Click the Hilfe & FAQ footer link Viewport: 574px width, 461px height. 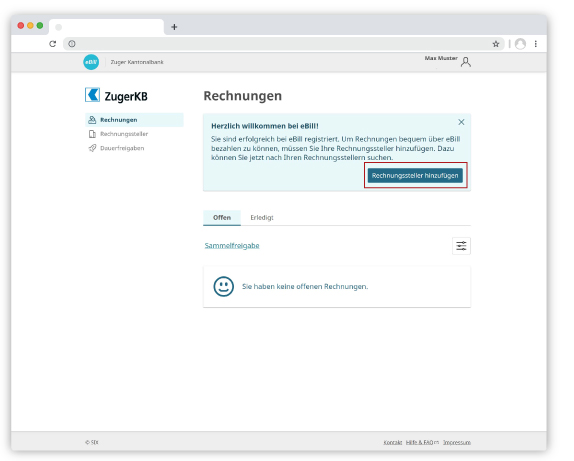pos(422,442)
